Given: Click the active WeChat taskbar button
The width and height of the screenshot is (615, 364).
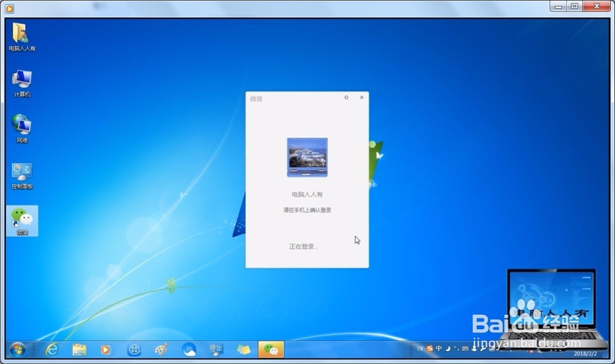Looking at the screenshot, I should click(x=271, y=349).
